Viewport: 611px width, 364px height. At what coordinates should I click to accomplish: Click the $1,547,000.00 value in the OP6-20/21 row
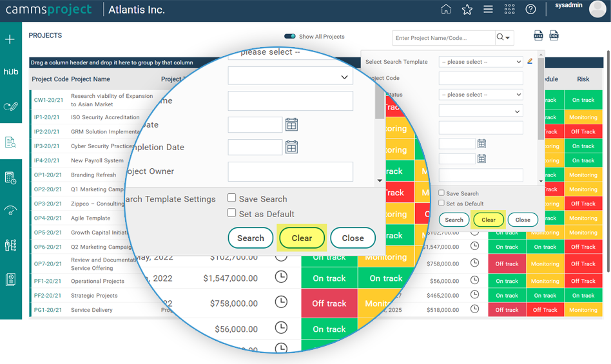click(x=441, y=247)
